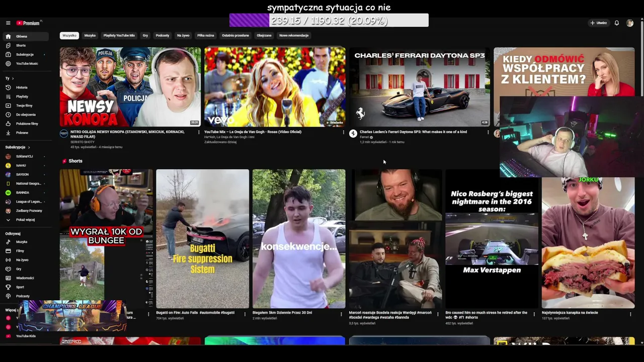Open options for Najsłynniejsza kanapka short
This screenshot has height=362, width=644.
[x=630, y=314]
